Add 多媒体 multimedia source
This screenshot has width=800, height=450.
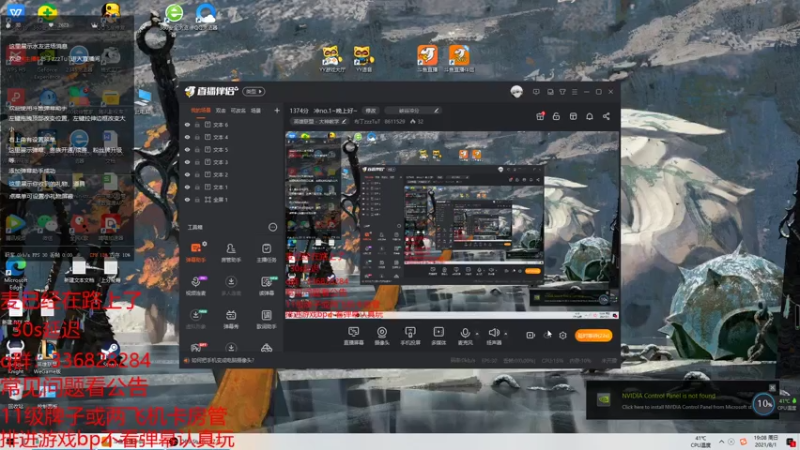(438, 336)
